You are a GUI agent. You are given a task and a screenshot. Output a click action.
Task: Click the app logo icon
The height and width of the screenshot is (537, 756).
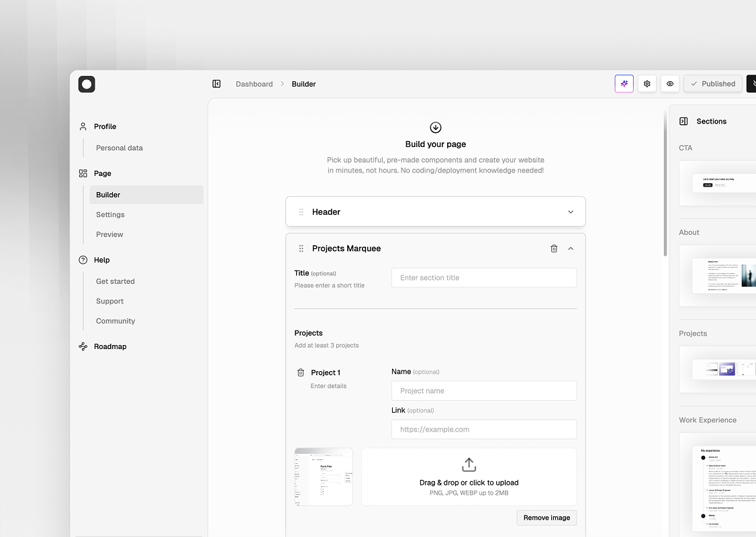pyautogui.click(x=87, y=85)
